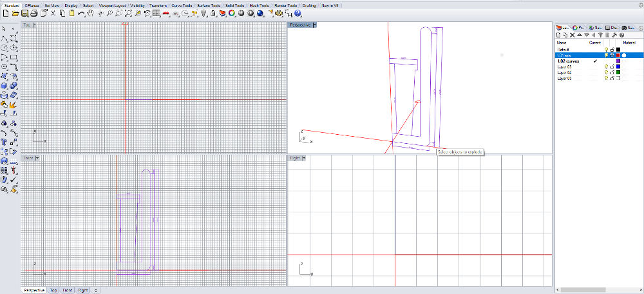
Task: Activate the Front viewport tab at bottom
Action: click(x=68, y=290)
